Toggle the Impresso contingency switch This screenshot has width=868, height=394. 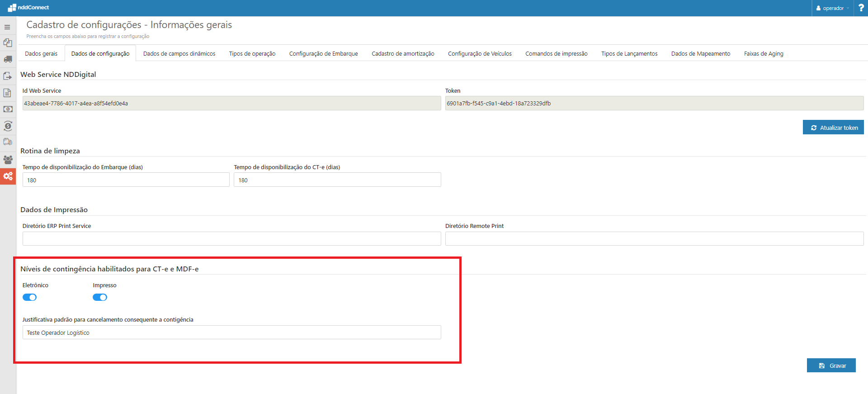[100, 297]
